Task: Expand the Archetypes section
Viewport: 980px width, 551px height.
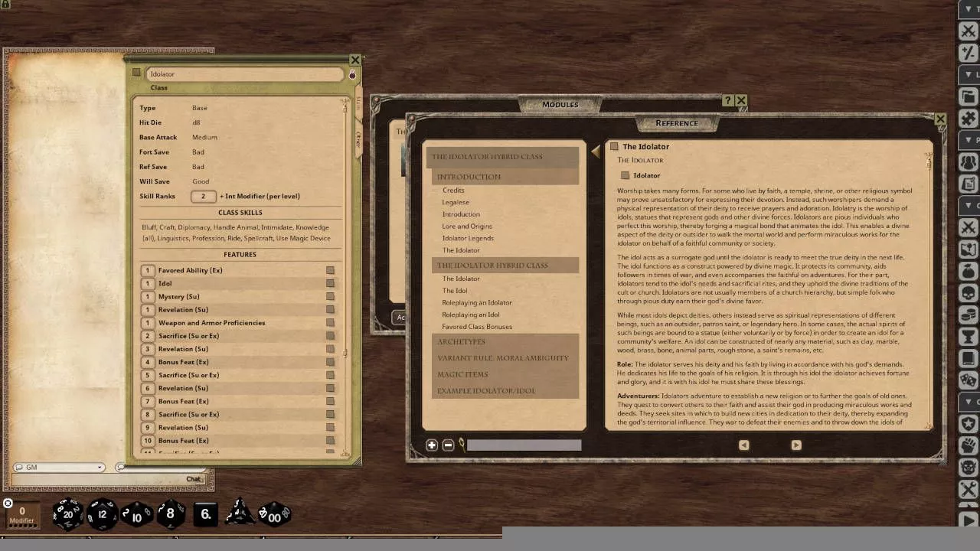Action: [505, 341]
